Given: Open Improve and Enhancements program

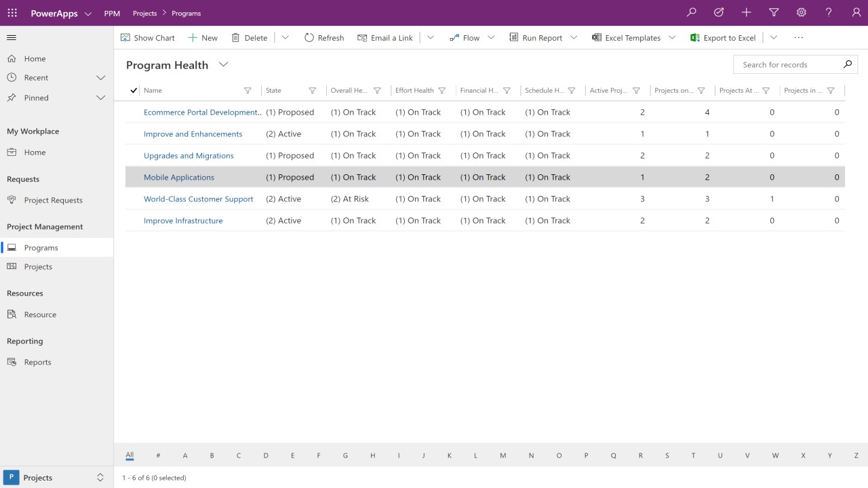Looking at the screenshot, I should pos(193,134).
